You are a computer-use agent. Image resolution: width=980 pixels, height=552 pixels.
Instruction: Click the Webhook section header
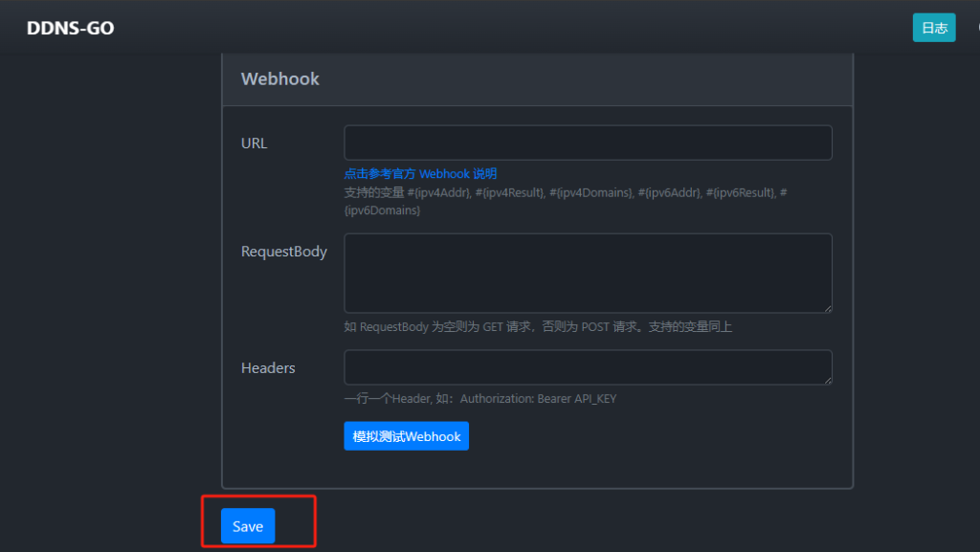pyautogui.click(x=280, y=78)
